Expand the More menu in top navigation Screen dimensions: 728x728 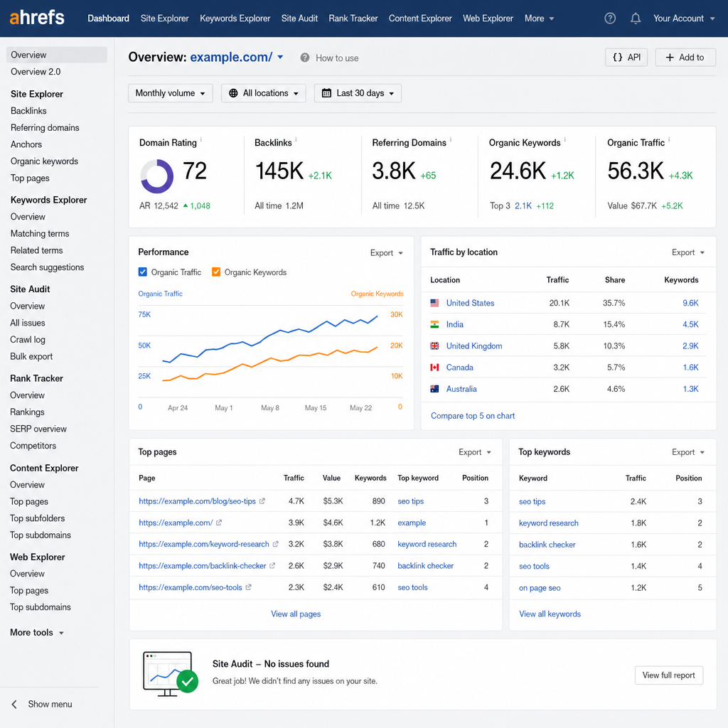tap(540, 18)
